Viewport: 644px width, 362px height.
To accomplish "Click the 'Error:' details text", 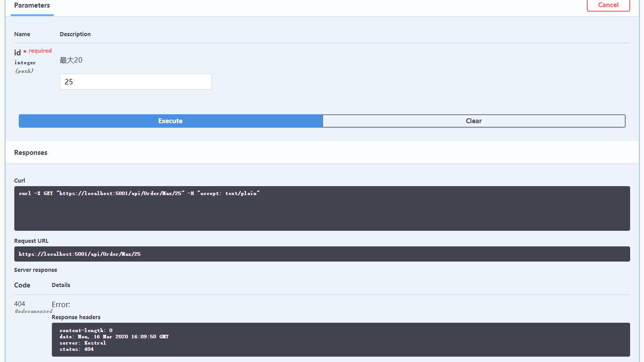I will point(61,304).
